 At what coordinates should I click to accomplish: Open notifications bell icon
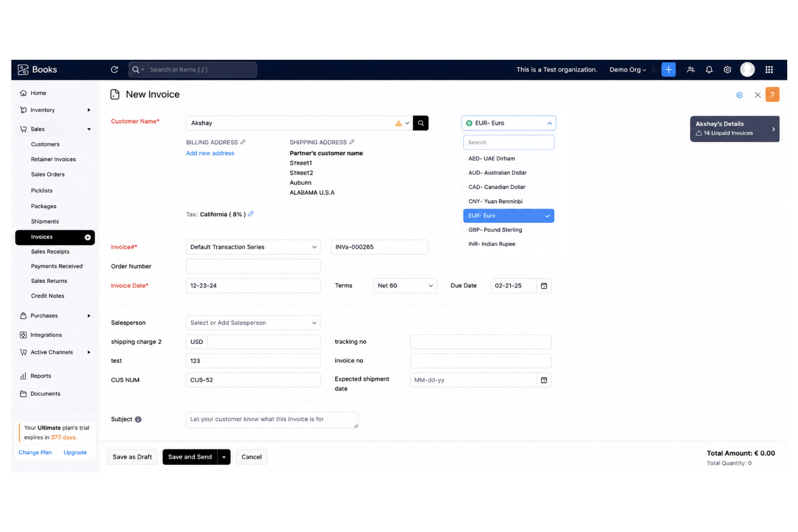(x=709, y=70)
